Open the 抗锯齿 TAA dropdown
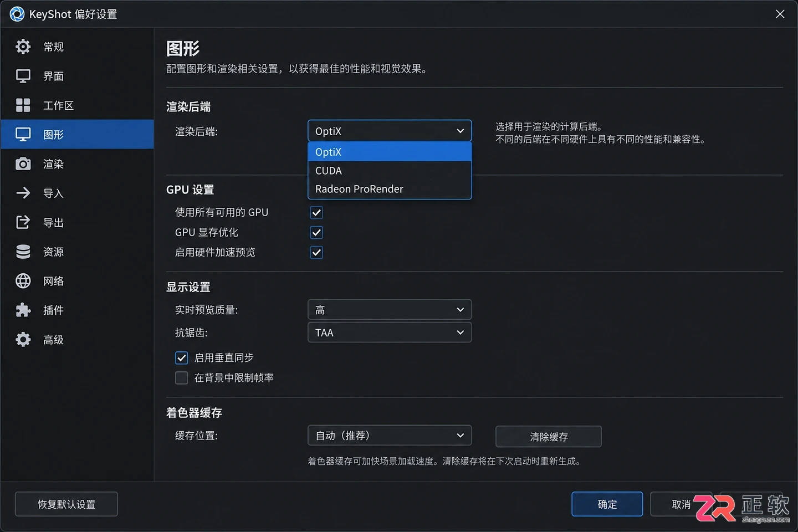The image size is (798, 532). pos(390,332)
